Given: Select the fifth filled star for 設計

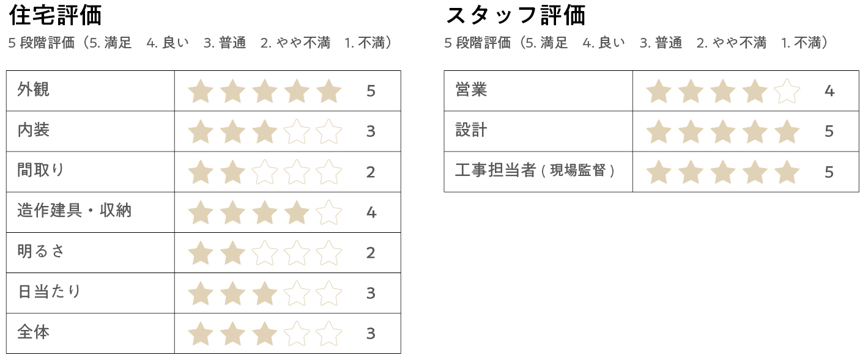Looking at the screenshot, I should 787,131.
